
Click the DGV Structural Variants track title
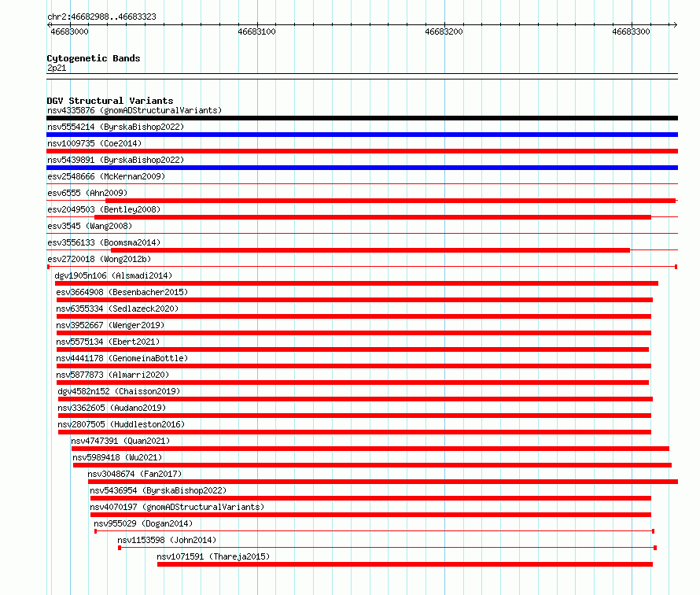coord(110,101)
